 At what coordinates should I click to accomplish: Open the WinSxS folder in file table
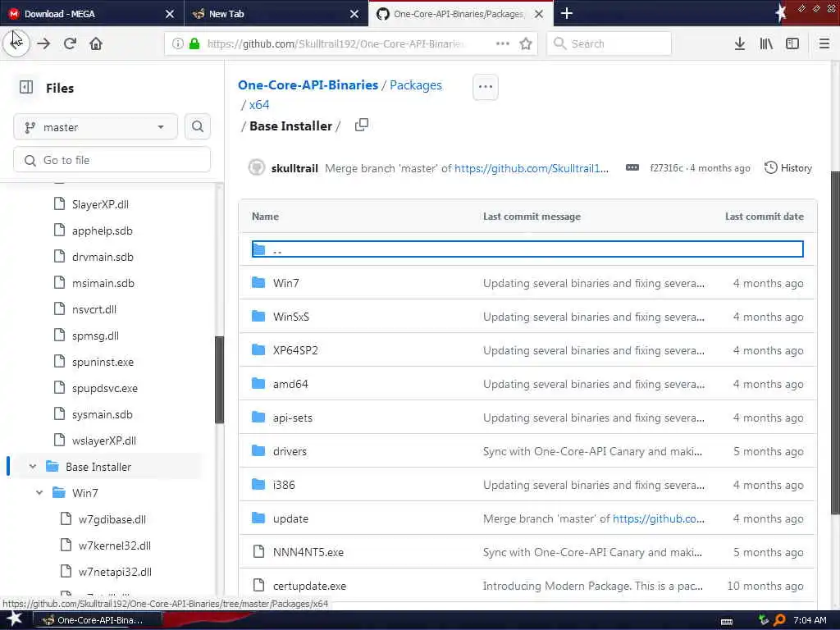pyautogui.click(x=291, y=317)
